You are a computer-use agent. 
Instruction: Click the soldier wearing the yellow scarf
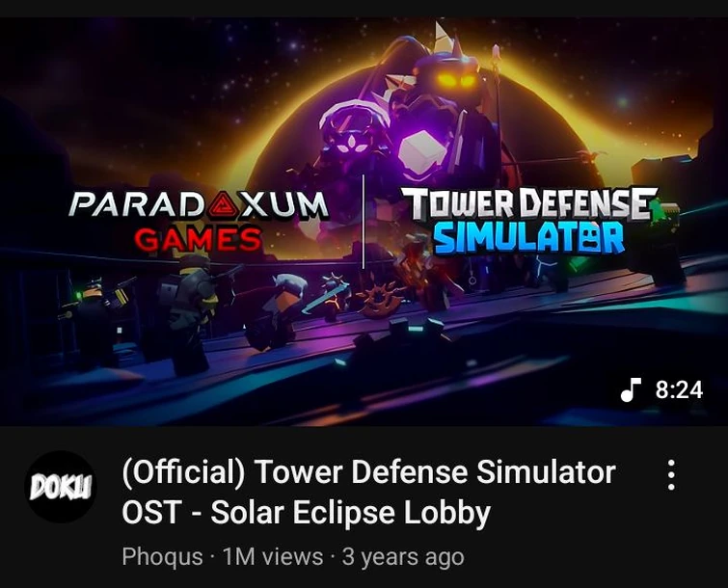point(191,311)
